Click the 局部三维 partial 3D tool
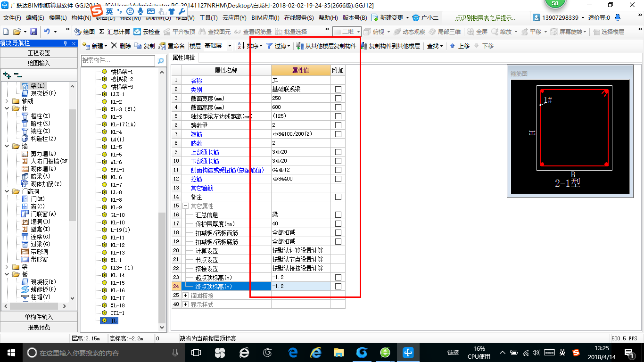 tap(445, 32)
